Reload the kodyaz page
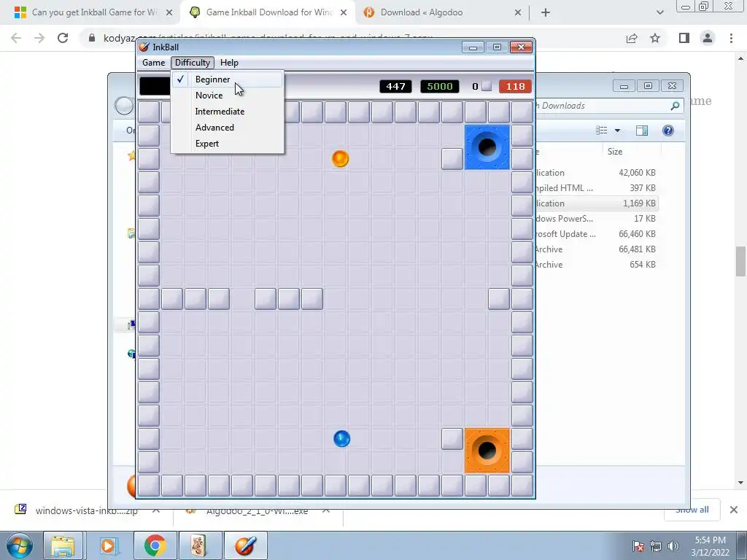 [63, 38]
